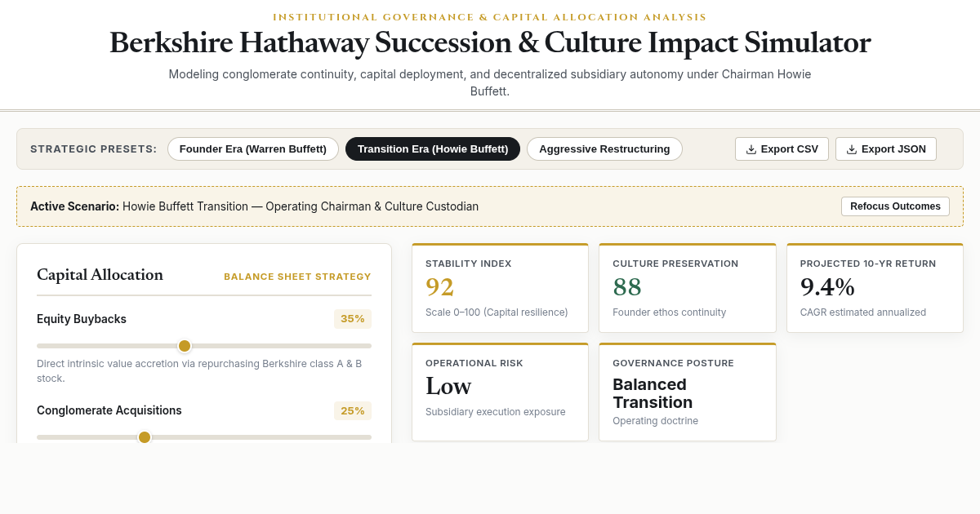Click the Subsidiary execution exposure caption

point(496,412)
